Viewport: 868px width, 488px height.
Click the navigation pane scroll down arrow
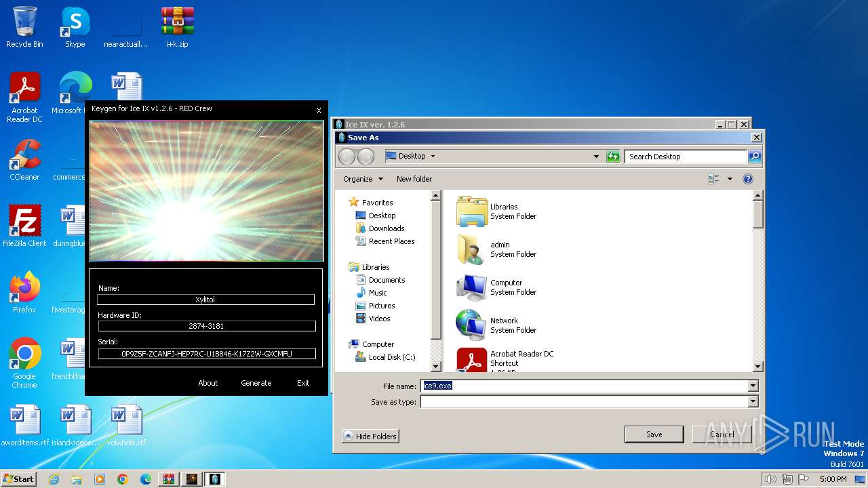tap(436, 367)
